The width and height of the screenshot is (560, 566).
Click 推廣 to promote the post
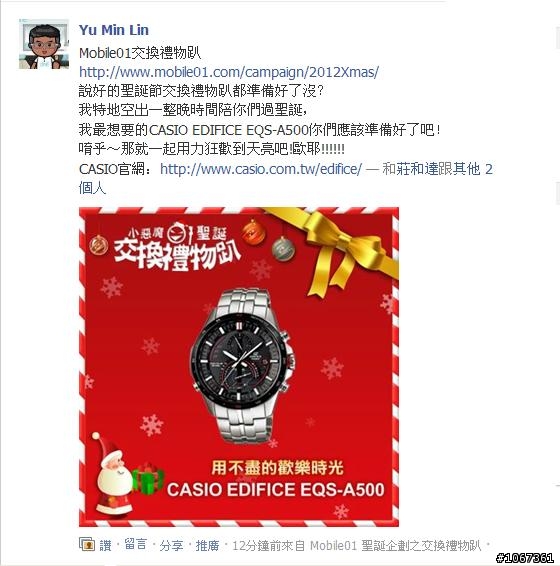coord(207,545)
